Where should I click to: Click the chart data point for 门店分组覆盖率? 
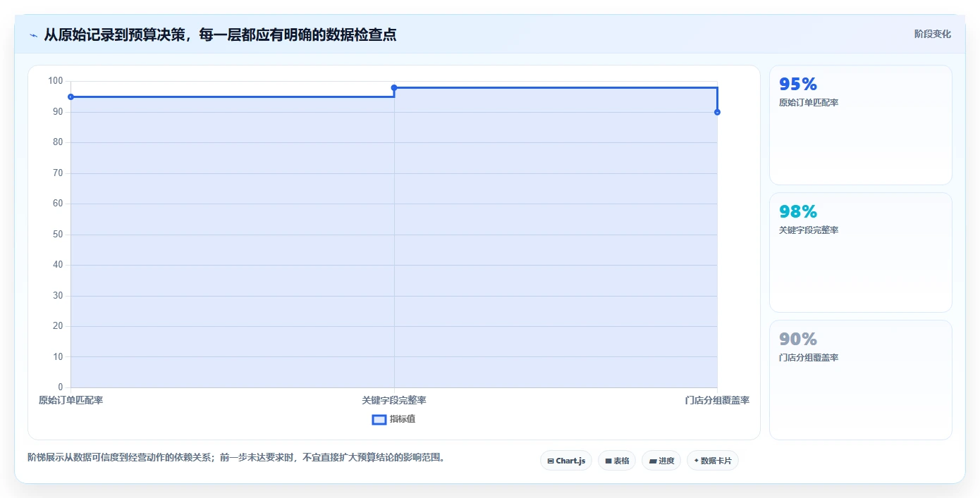717,112
